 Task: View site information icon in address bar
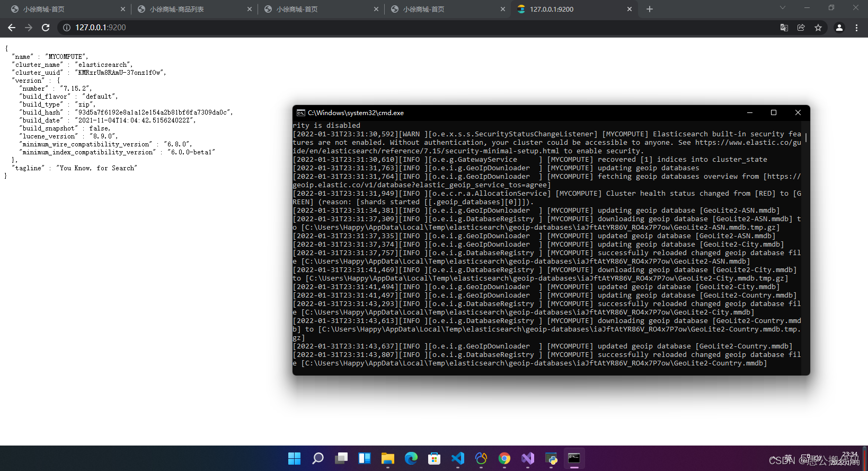pyautogui.click(x=67, y=28)
